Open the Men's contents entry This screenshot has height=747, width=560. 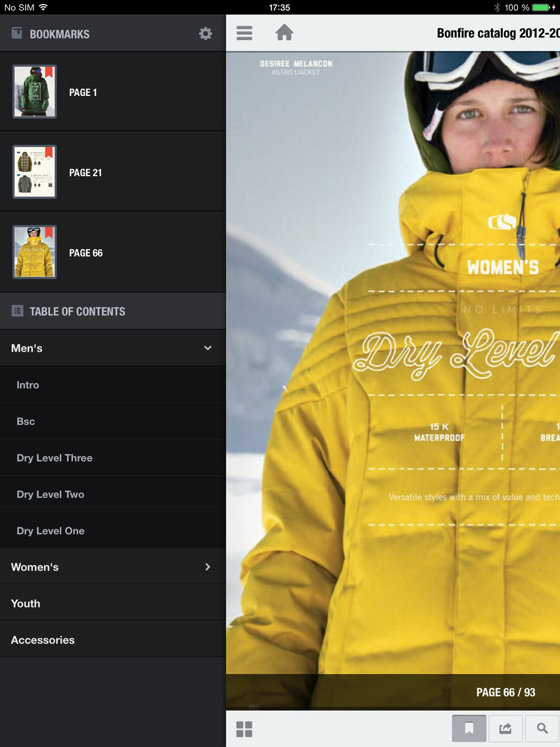[113, 348]
